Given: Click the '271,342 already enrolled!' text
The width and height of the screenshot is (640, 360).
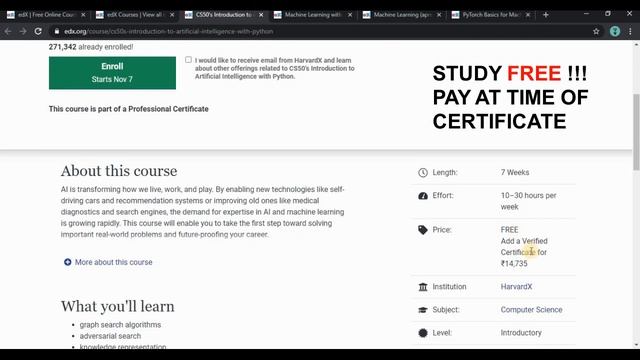Looking at the screenshot, I should pyautogui.click(x=91, y=47).
